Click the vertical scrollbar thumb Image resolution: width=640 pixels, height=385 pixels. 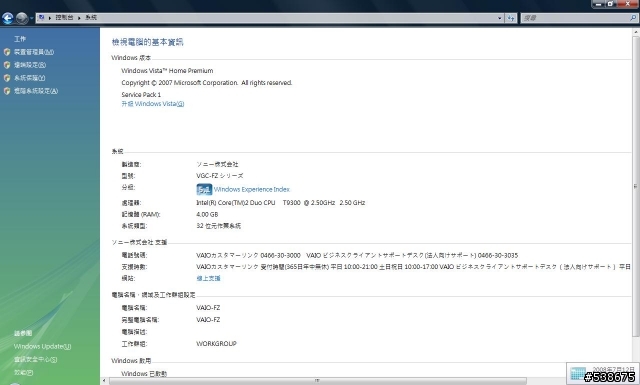coord(636,186)
